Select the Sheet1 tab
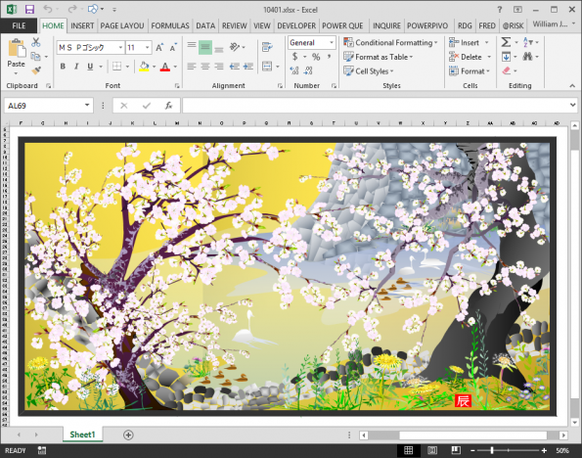 pyautogui.click(x=82, y=434)
